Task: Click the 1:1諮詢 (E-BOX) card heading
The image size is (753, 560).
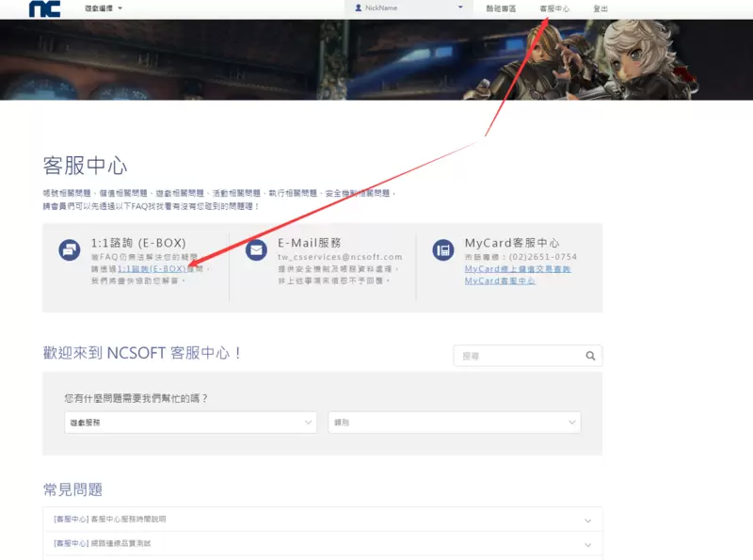Action: [138, 243]
